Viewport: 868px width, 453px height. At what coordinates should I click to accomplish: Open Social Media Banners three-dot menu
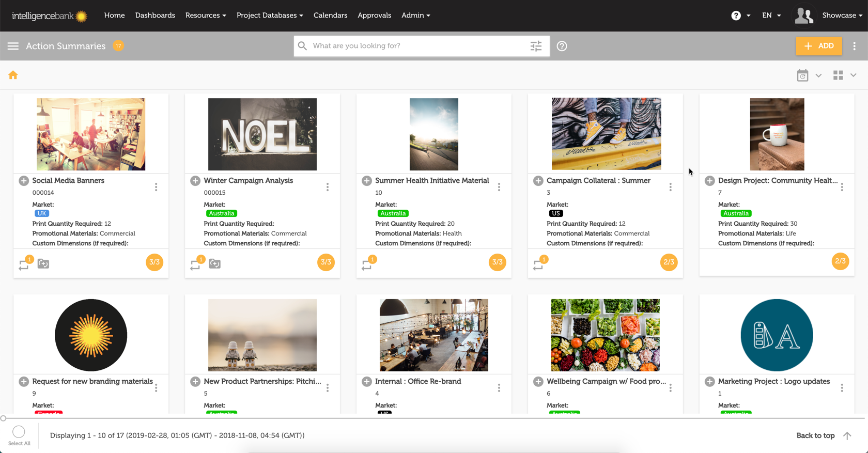156,187
